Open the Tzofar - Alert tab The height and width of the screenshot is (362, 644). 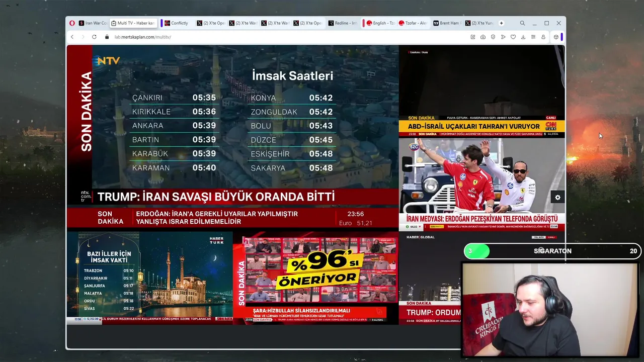[413, 23]
